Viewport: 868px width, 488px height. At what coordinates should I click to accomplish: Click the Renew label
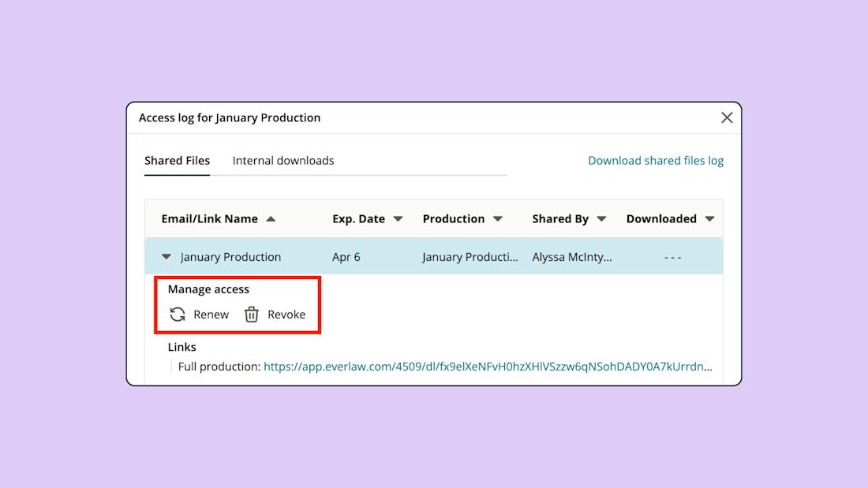[x=211, y=315]
